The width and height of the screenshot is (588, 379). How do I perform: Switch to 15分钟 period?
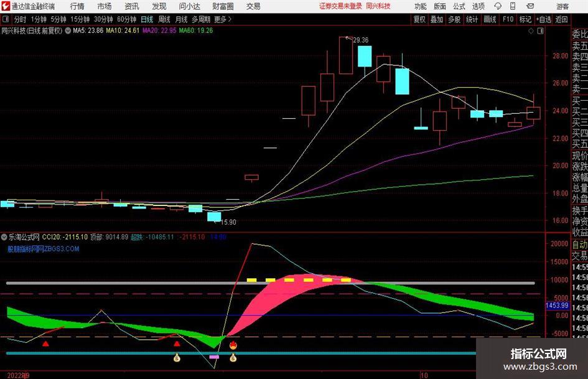pos(80,19)
